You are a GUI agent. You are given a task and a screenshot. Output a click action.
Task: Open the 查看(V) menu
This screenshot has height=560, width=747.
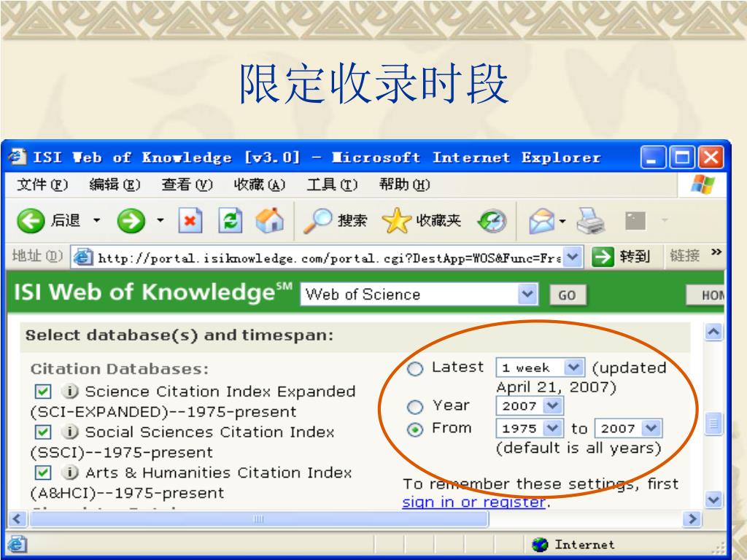click(x=187, y=184)
